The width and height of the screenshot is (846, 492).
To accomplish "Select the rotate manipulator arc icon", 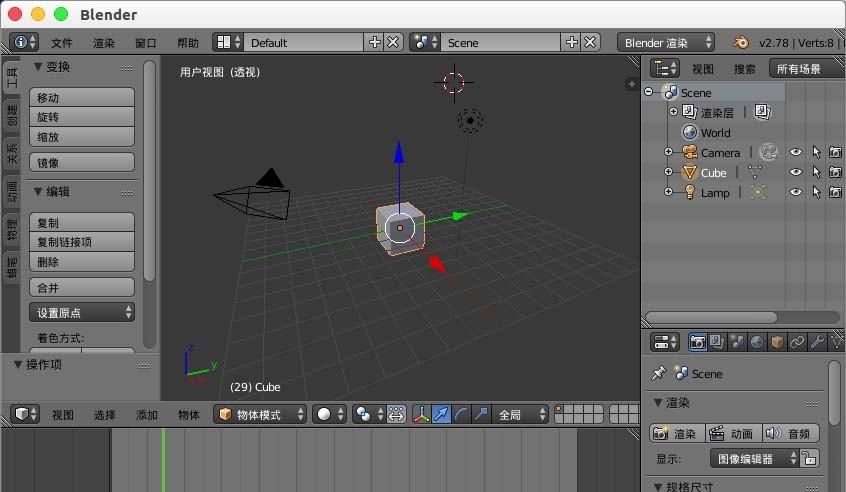I will (x=461, y=414).
